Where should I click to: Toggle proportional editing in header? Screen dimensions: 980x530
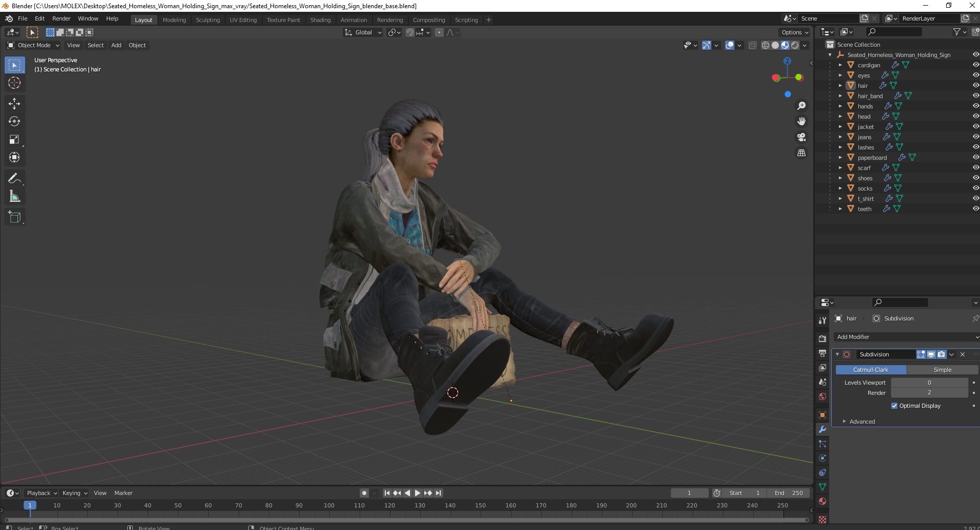click(439, 32)
